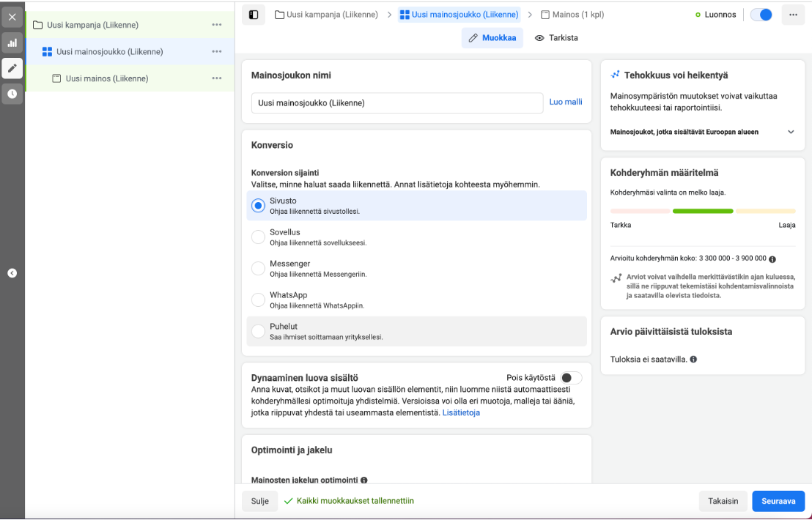Open the three-dot menu in top right corner
This screenshot has width=812, height=520.
coord(793,15)
